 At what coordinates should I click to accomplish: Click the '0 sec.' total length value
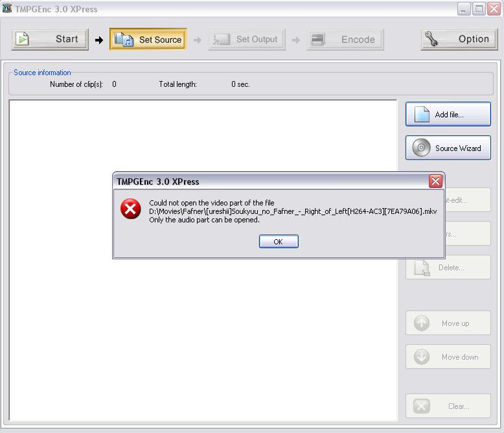click(x=240, y=84)
